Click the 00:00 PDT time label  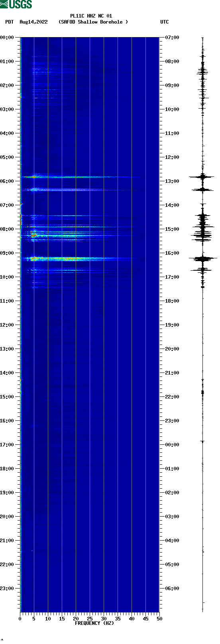pos(7,38)
